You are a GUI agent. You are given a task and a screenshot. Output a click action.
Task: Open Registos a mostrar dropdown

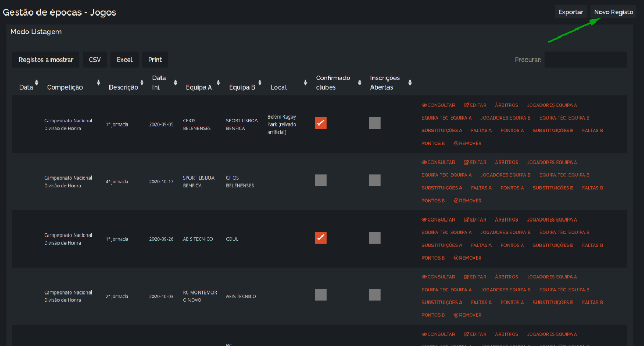point(46,60)
